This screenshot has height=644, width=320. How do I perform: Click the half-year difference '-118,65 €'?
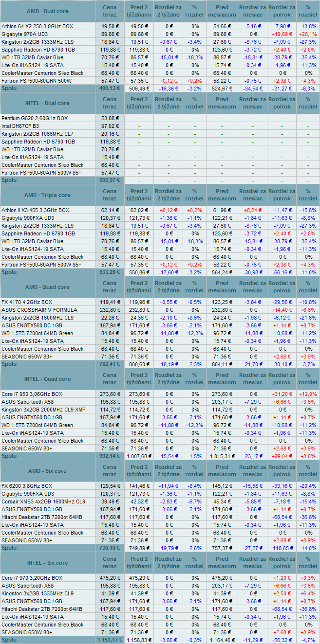pyautogui.click(x=282, y=548)
